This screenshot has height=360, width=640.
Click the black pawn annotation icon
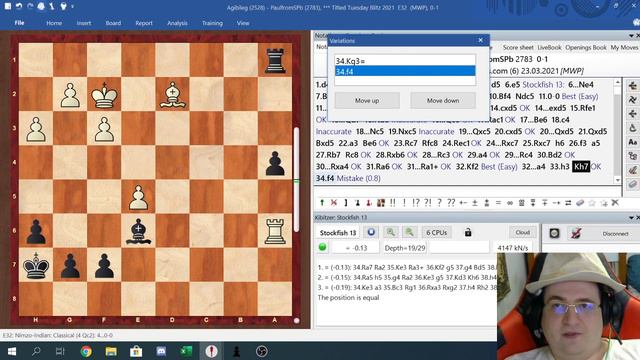358,202
